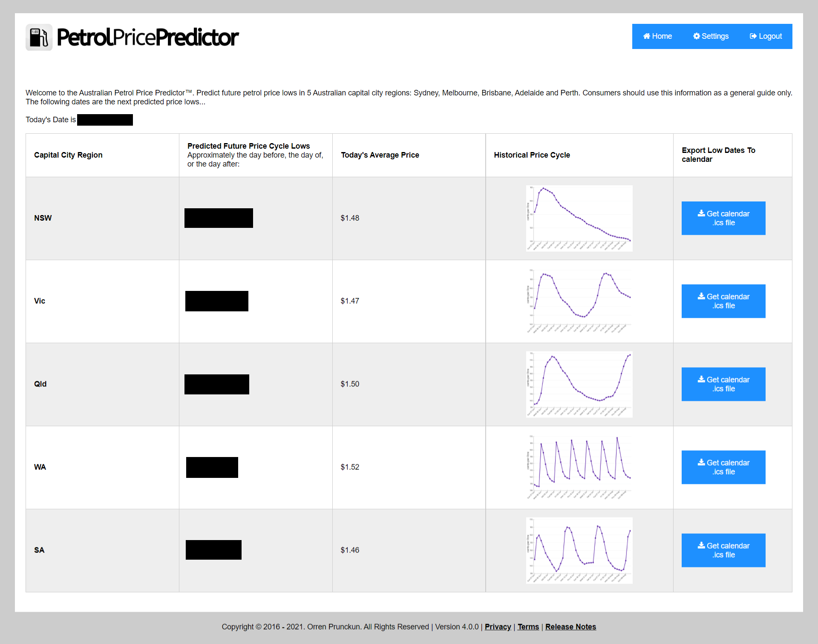The image size is (818, 644).
Task: Get calendar .ics file for Vic
Action: (x=723, y=301)
